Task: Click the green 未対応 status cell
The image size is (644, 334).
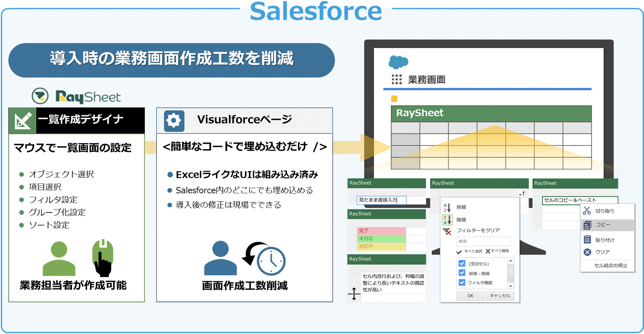Action: pyautogui.click(x=381, y=239)
